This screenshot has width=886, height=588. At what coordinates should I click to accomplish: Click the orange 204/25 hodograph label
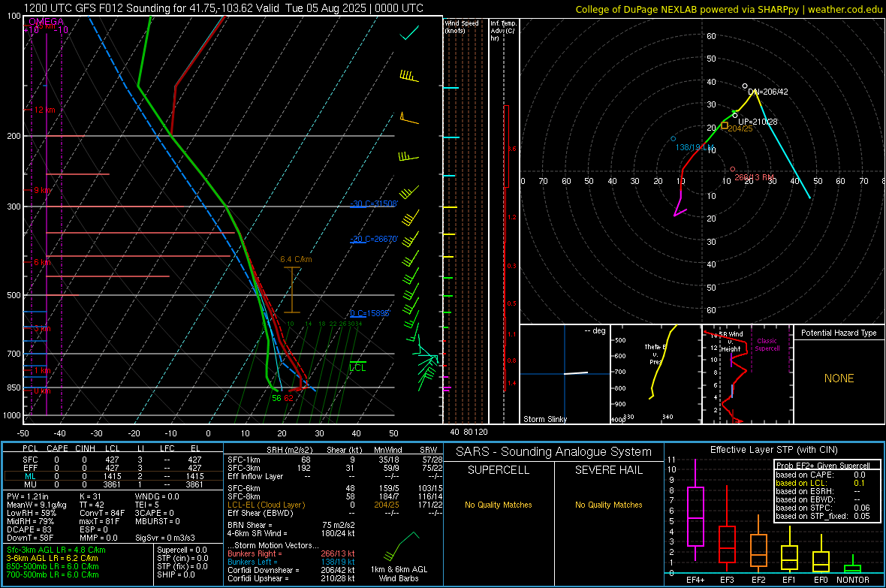[x=740, y=128]
